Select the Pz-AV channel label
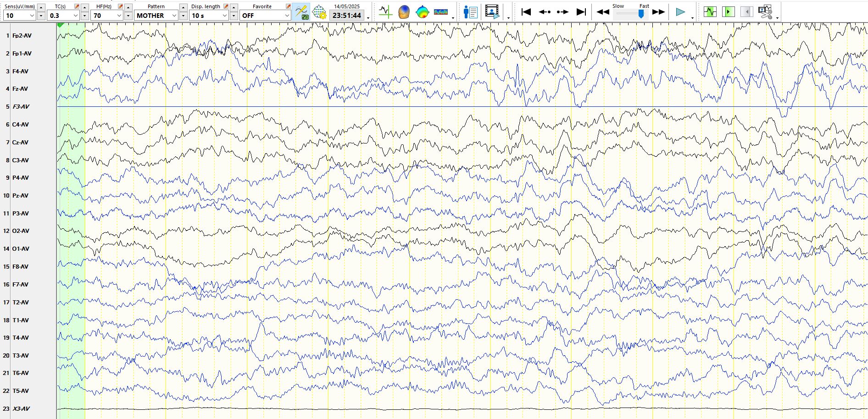 (20, 196)
